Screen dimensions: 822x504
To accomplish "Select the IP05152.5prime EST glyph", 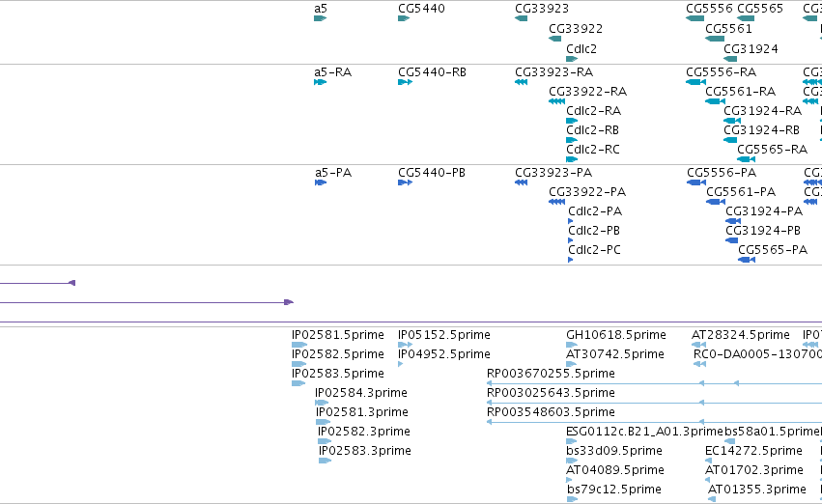I will tap(406, 345).
